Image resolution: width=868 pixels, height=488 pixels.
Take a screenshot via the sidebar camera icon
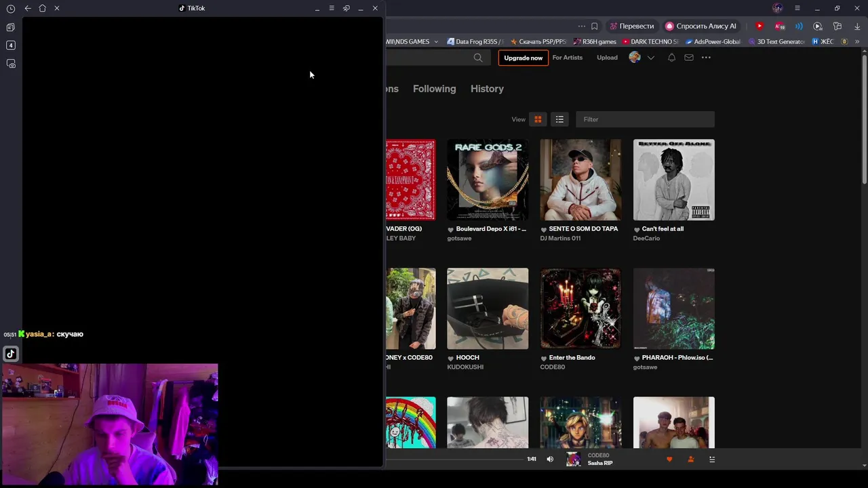11,64
